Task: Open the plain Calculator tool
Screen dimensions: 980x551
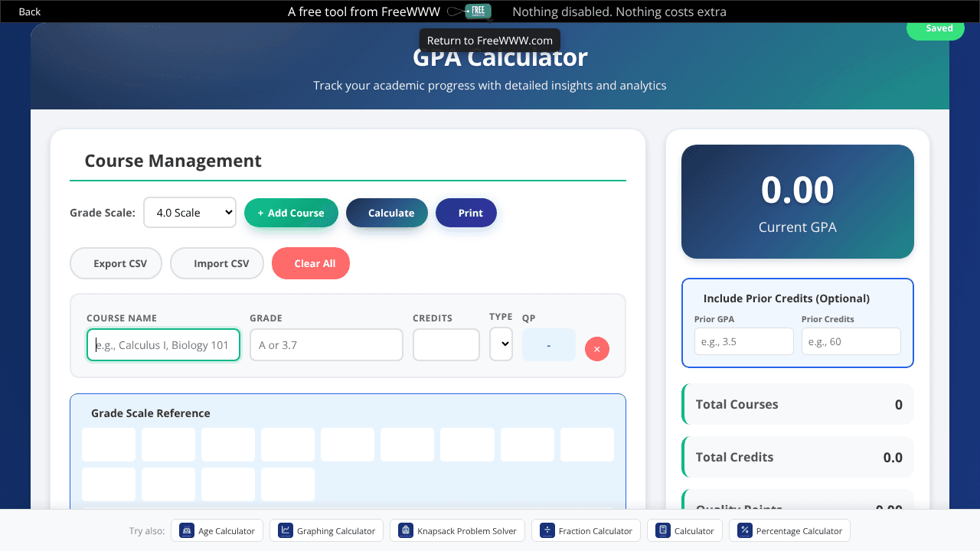Action: (684, 530)
